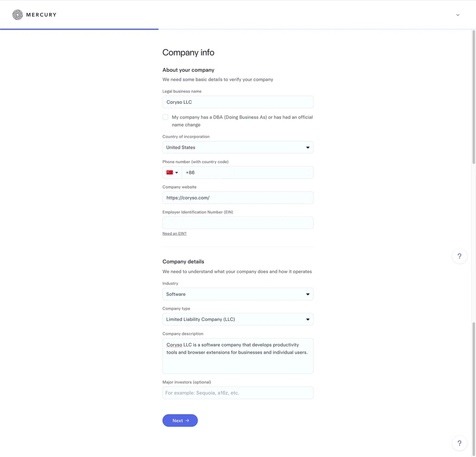This screenshot has height=457, width=476.
Task: Click the MERCURY wordmark in the header
Action: pos(41,15)
